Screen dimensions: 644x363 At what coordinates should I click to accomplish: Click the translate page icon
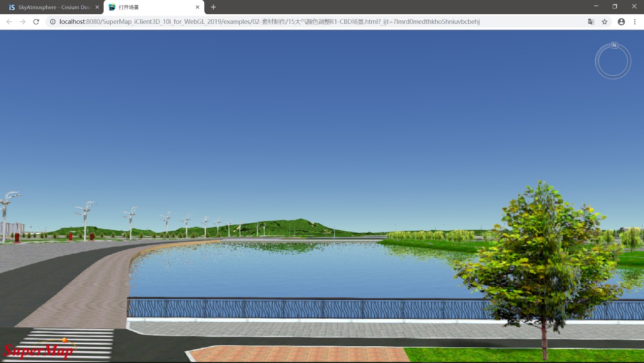pos(591,22)
